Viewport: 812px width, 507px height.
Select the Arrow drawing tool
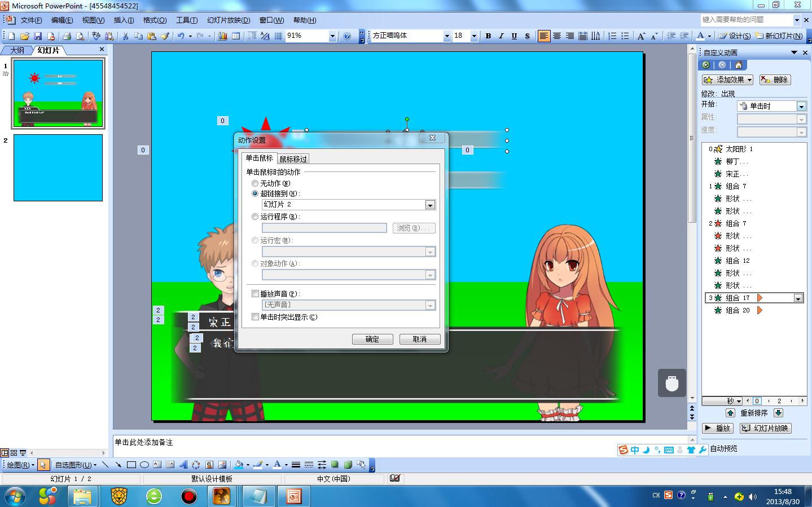point(118,465)
